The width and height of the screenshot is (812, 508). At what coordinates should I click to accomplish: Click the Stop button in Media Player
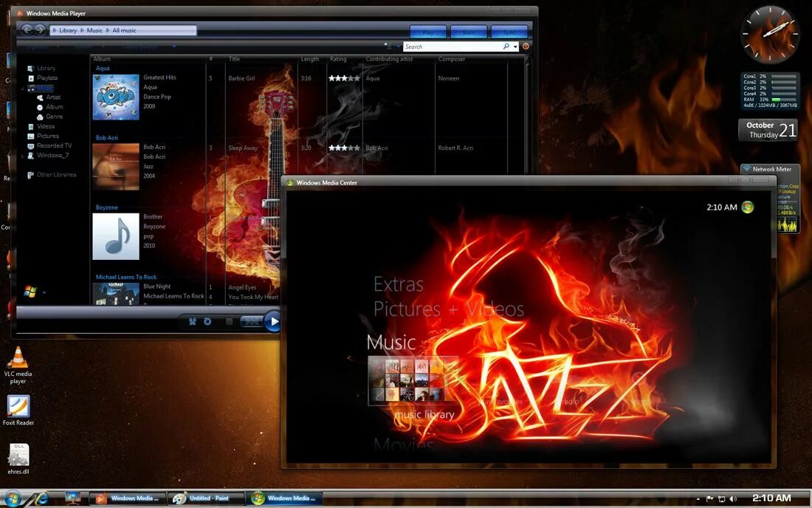(230, 322)
